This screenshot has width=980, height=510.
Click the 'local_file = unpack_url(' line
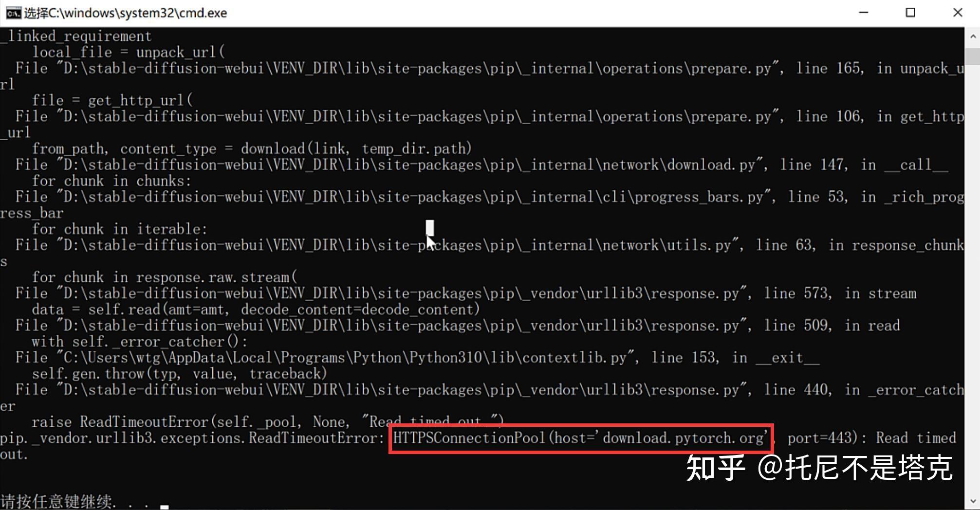coord(128,52)
